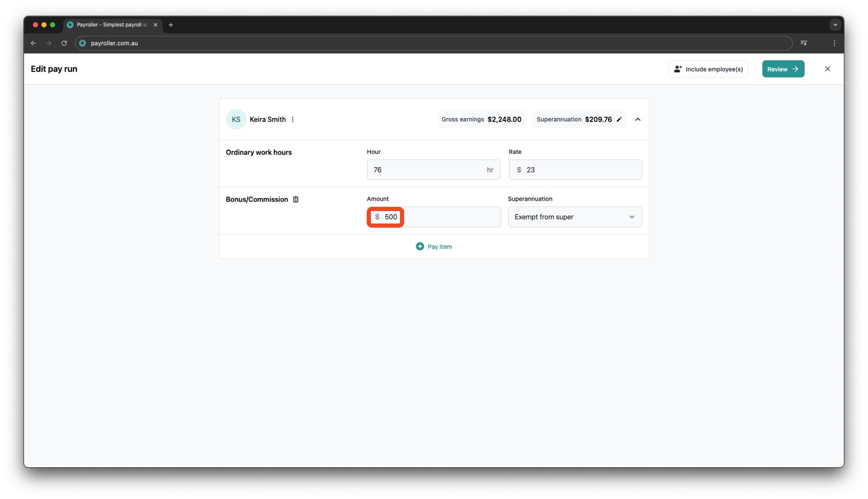Click the site icon in the address bar
868x499 pixels.
82,43
